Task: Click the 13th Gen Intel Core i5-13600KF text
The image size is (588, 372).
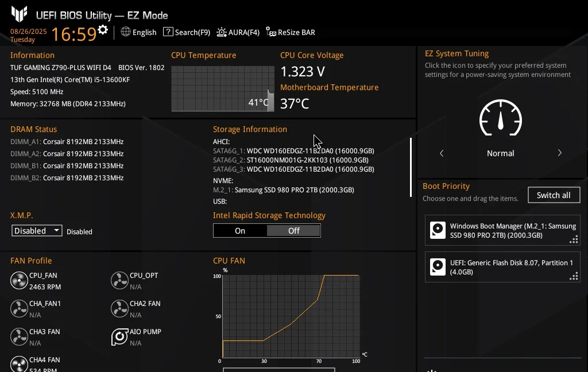Action: [70, 79]
